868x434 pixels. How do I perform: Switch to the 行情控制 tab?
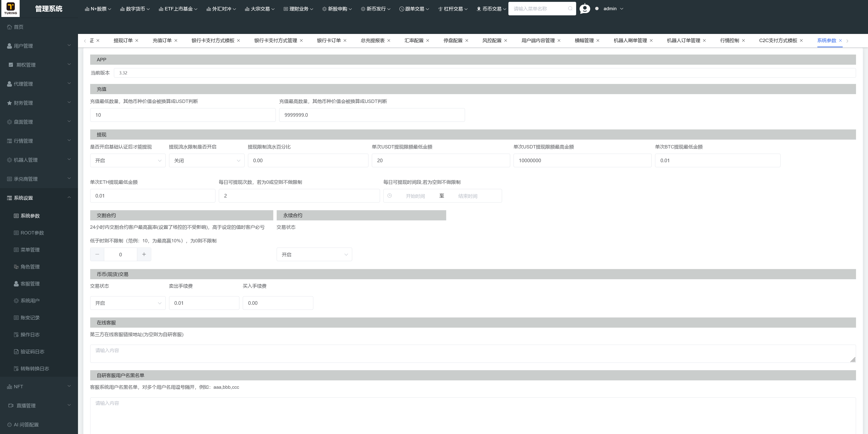point(729,41)
